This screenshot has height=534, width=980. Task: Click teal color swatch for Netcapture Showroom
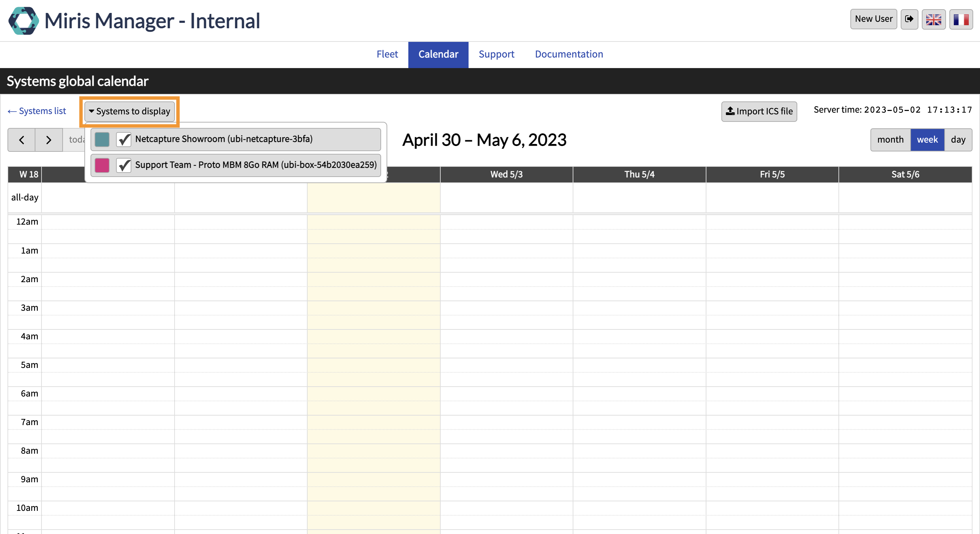tap(102, 140)
